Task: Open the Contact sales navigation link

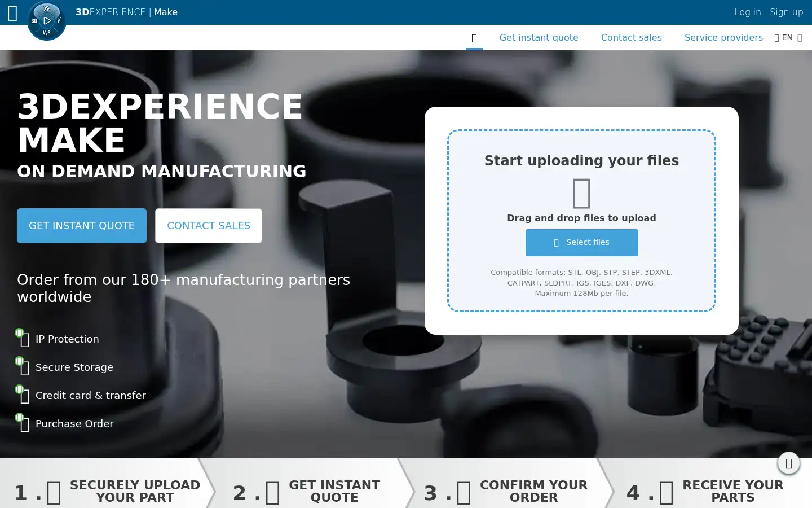Action: click(631, 37)
